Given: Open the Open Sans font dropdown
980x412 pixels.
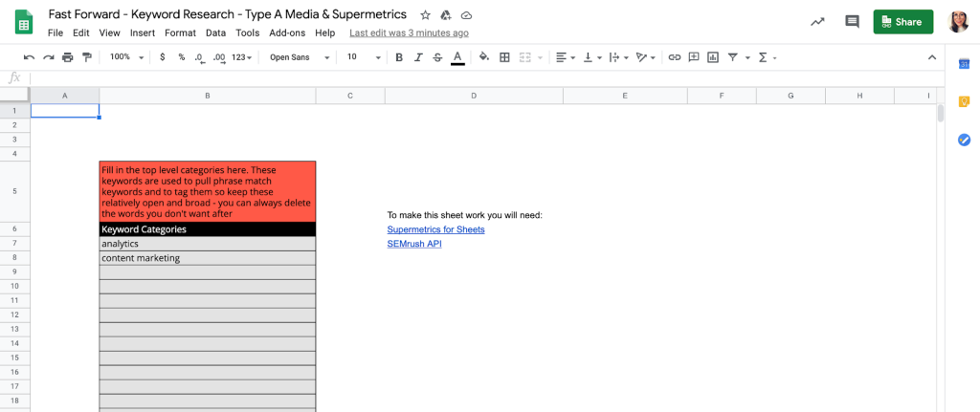Looking at the screenshot, I should click(x=300, y=57).
